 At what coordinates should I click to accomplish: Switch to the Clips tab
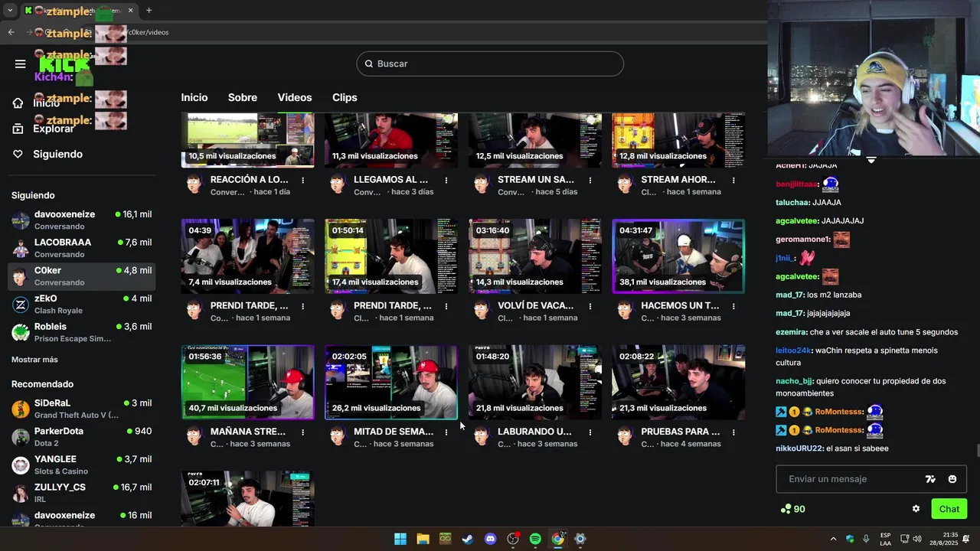pos(345,98)
